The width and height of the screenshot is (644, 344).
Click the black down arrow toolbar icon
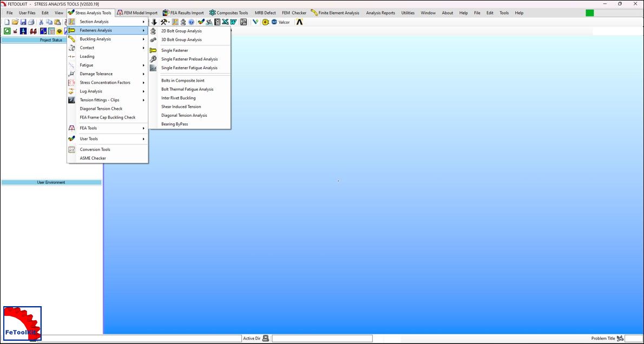154,22
